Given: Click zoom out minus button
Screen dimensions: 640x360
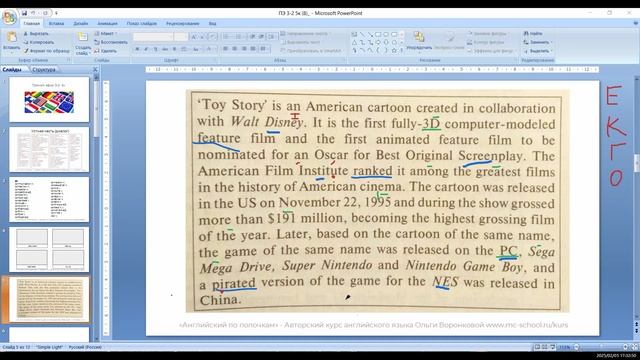Looking at the screenshot, I should (x=576, y=347).
